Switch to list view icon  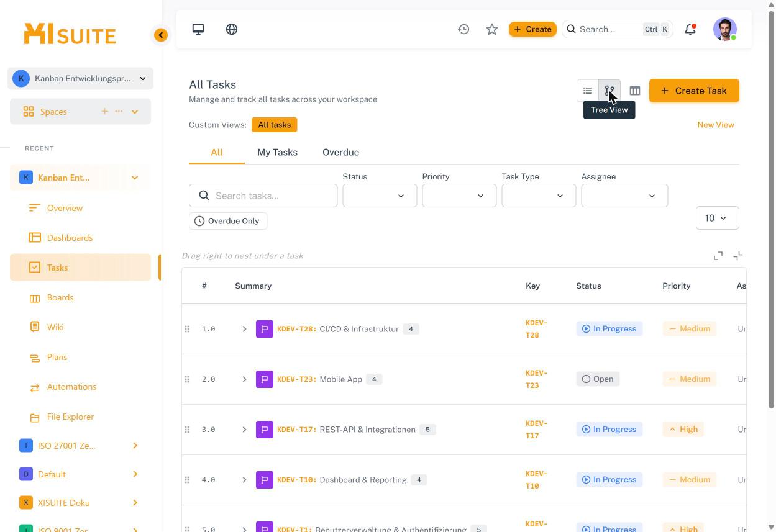tap(588, 91)
